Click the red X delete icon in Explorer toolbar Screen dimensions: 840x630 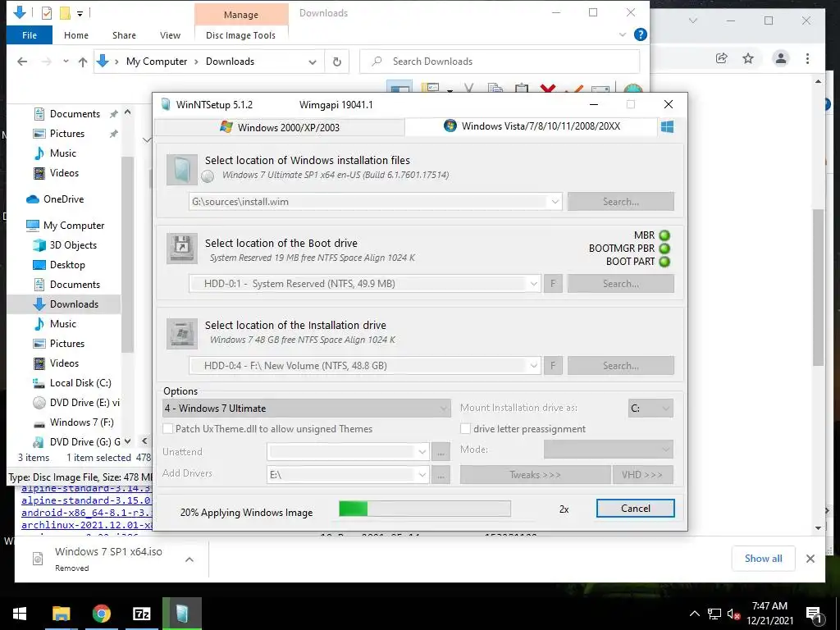pyautogui.click(x=548, y=89)
